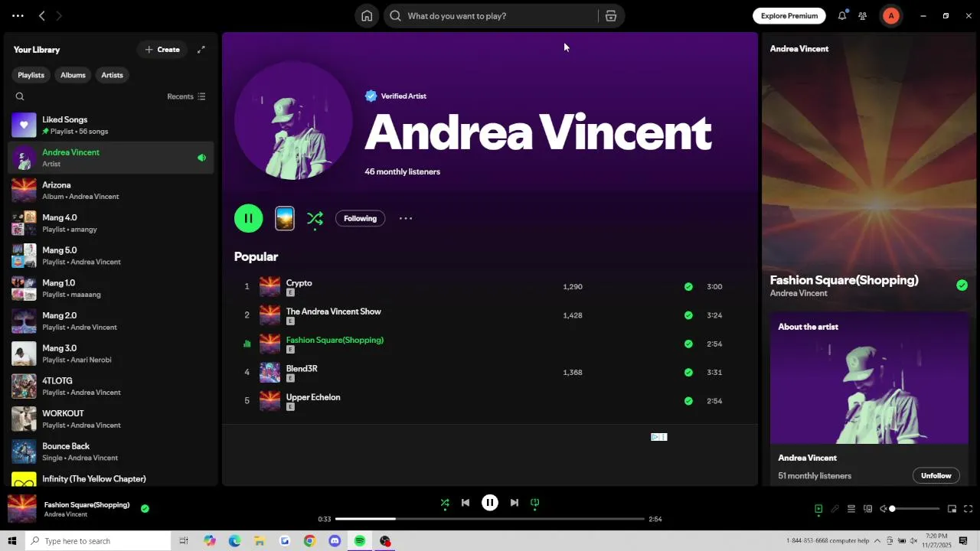Open the Friend Activity icon

[x=863, y=16]
